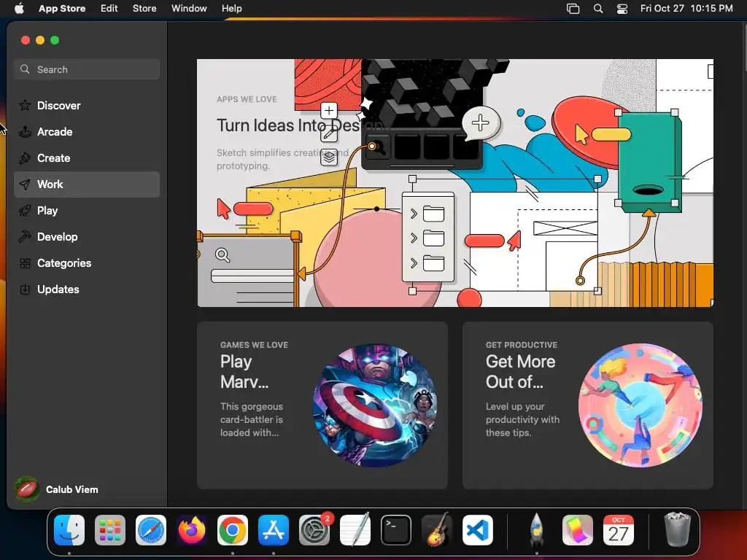Select the Work section
Viewport: 747px width, 560px height.
click(87, 184)
